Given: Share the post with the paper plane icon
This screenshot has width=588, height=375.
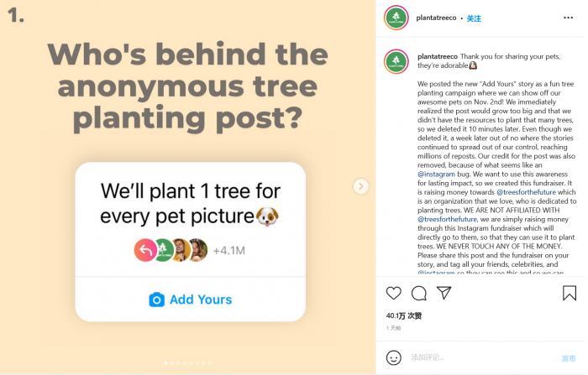Looking at the screenshot, I should 444,293.
